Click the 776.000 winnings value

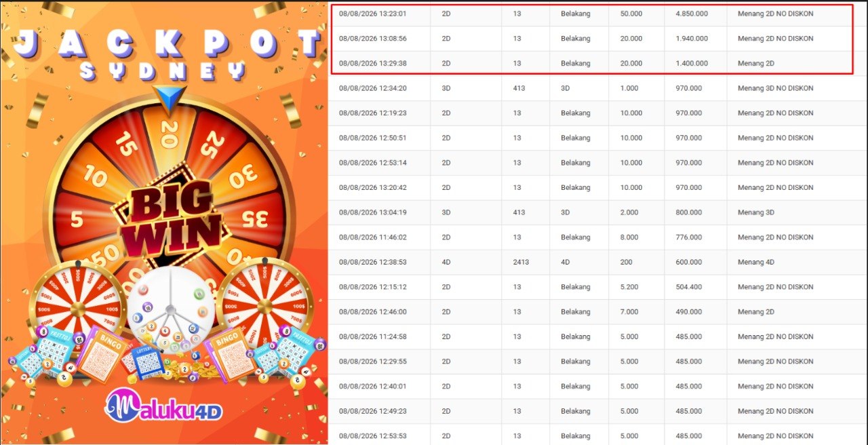click(688, 237)
